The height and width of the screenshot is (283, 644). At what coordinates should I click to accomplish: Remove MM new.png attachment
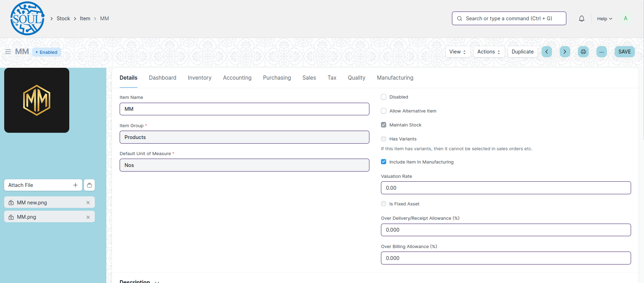click(88, 203)
